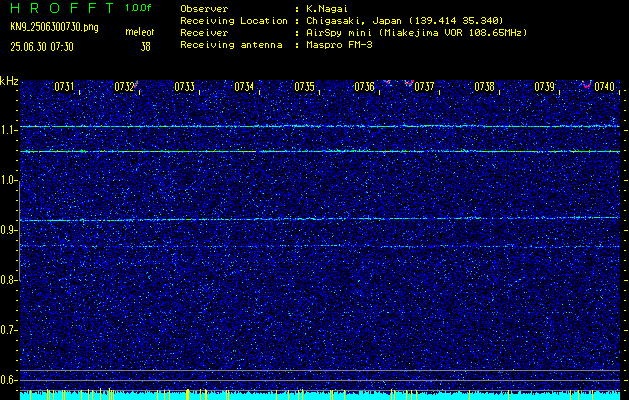Click the Observer field label

click(204, 9)
